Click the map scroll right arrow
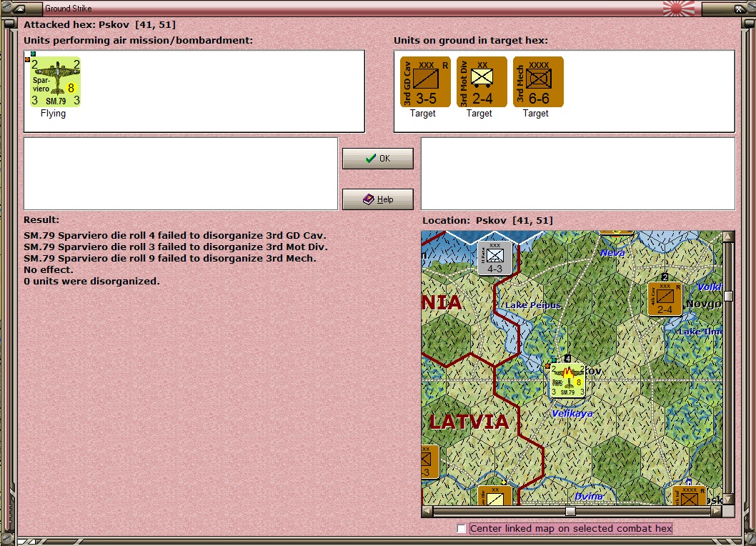This screenshot has width=756, height=546. pyautogui.click(x=717, y=511)
